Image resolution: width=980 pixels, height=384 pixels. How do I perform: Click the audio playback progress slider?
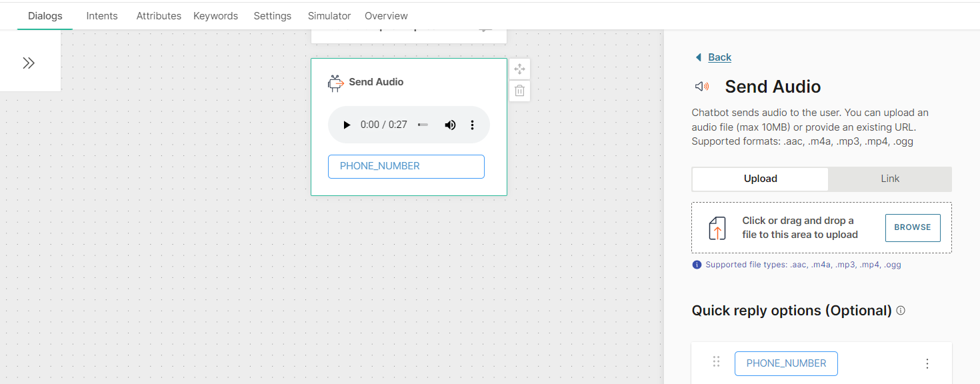[423, 125]
